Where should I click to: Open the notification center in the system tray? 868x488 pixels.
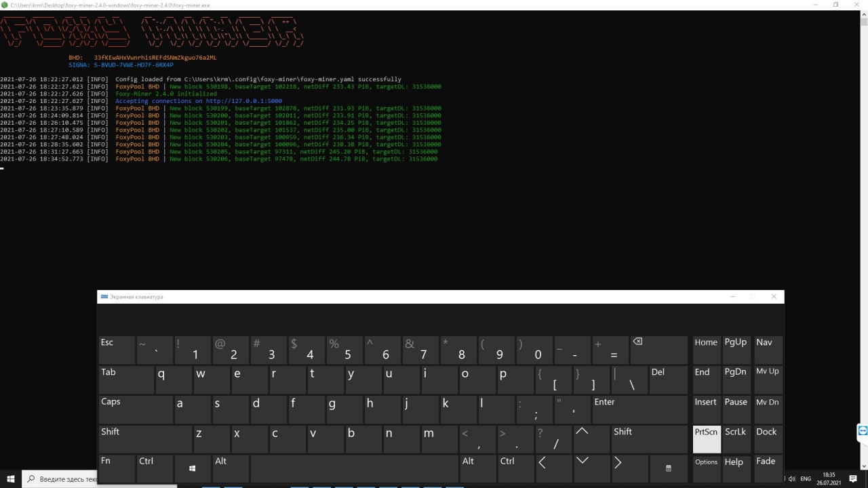pyautogui.click(x=853, y=479)
